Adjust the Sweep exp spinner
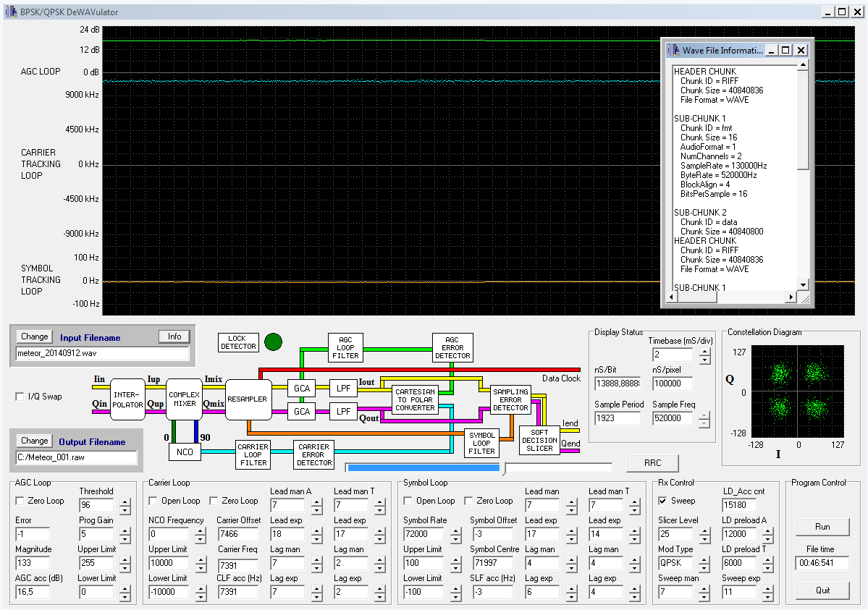The image size is (868, 610). [x=768, y=593]
